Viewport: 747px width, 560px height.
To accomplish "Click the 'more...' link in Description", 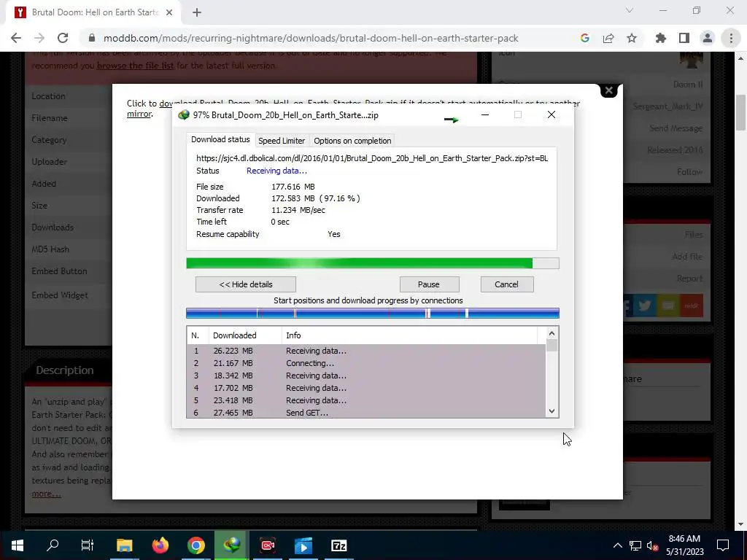I will click(x=46, y=494).
